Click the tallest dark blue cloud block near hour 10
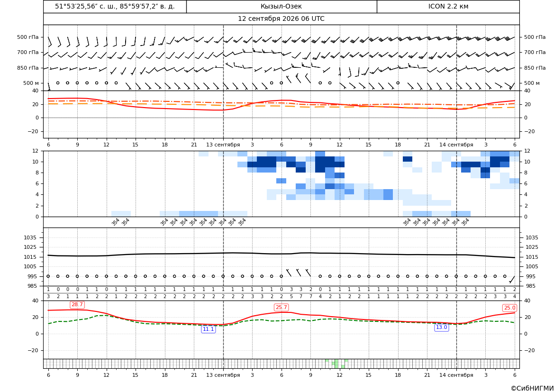The image size is (554, 392). click(x=325, y=164)
